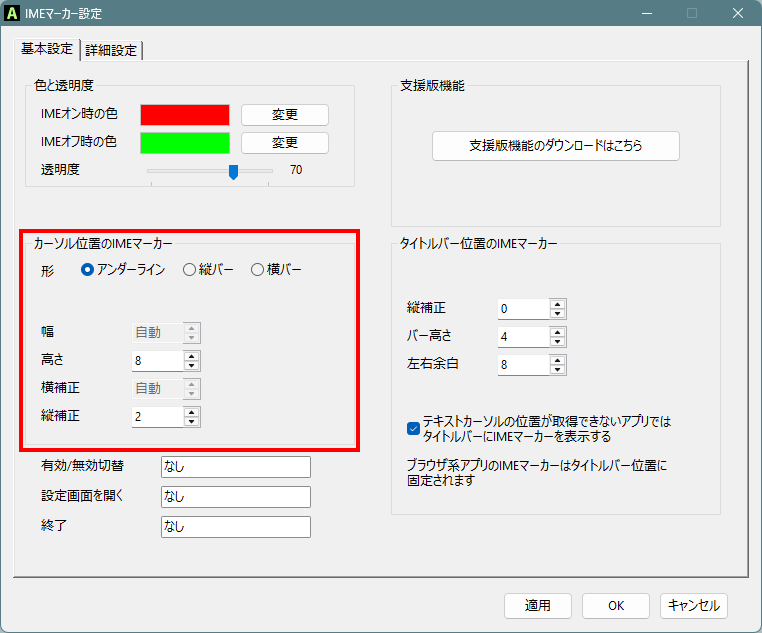Click the 終了 hotkey field
Screen dimensions: 762x633
(x=236, y=527)
